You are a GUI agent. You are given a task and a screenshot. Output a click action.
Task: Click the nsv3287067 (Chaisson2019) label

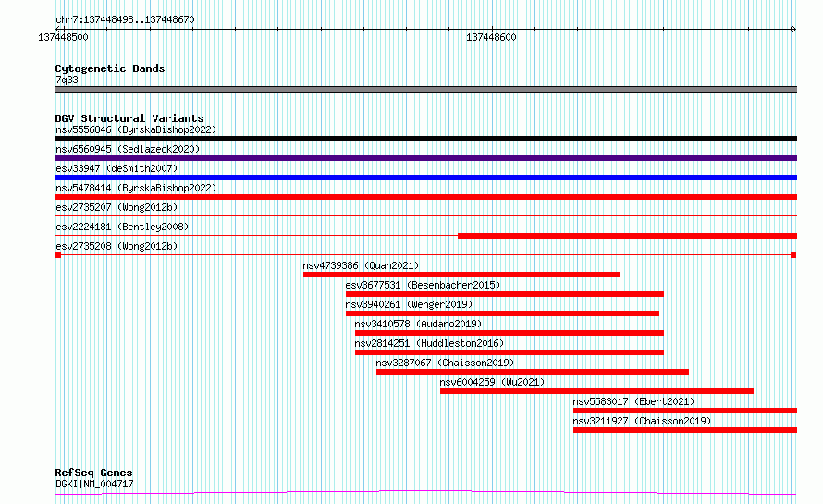pyautogui.click(x=445, y=363)
